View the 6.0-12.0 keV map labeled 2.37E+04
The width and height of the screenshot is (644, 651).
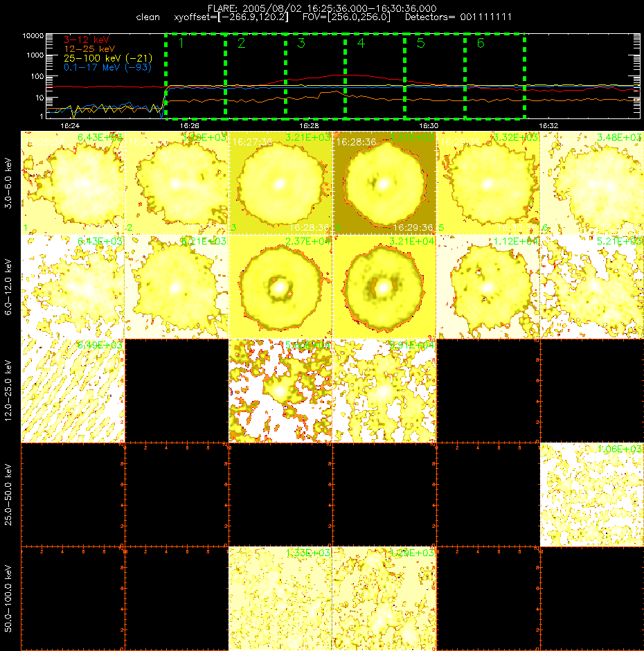[x=280, y=287]
